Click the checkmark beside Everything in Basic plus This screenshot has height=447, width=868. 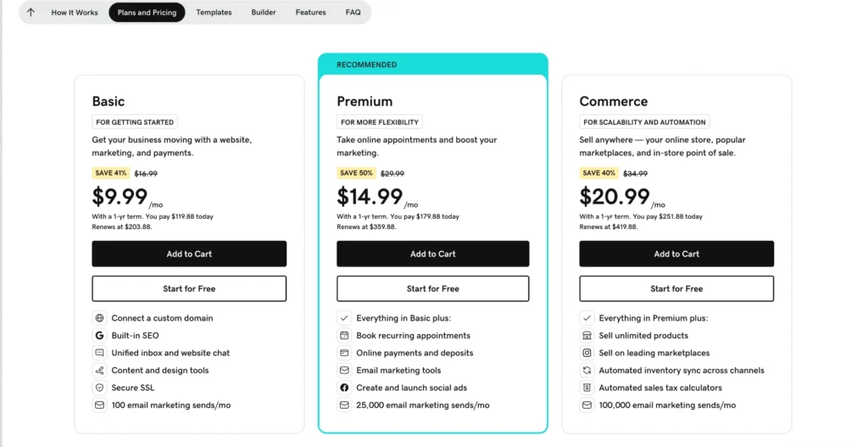(x=344, y=318)
